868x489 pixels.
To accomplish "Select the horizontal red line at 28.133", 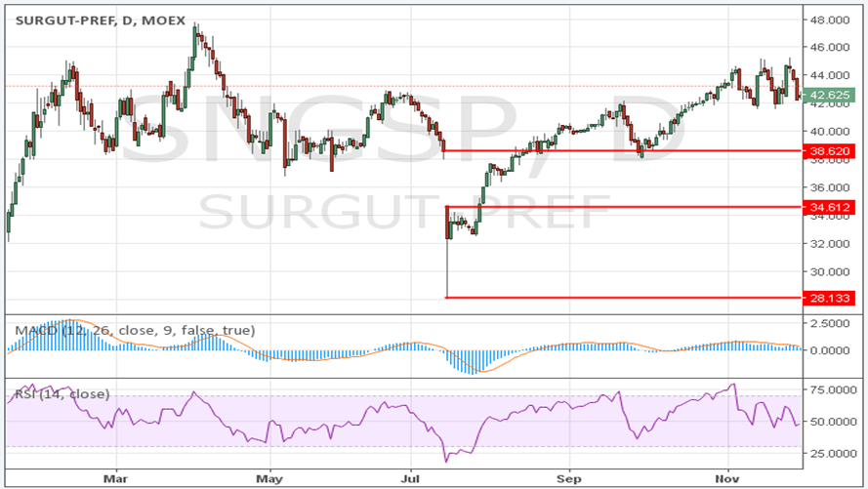I will click(625, 298).
